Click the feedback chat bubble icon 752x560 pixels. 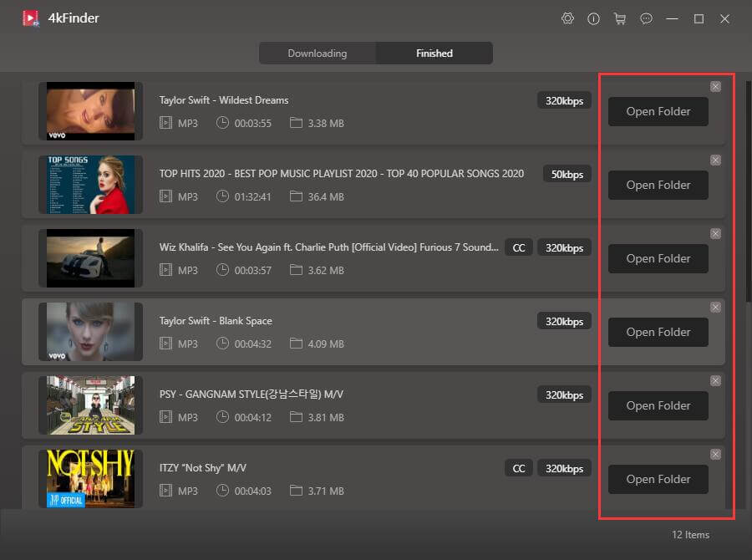(x=646, y=18)
